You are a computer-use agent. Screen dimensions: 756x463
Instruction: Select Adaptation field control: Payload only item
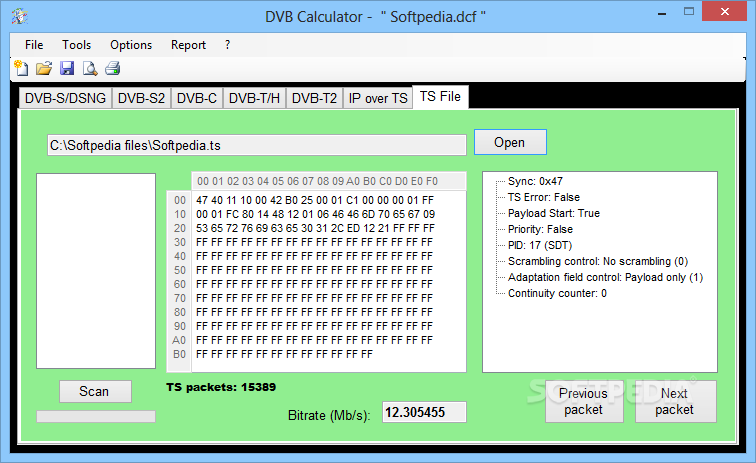tap(605, 277)
